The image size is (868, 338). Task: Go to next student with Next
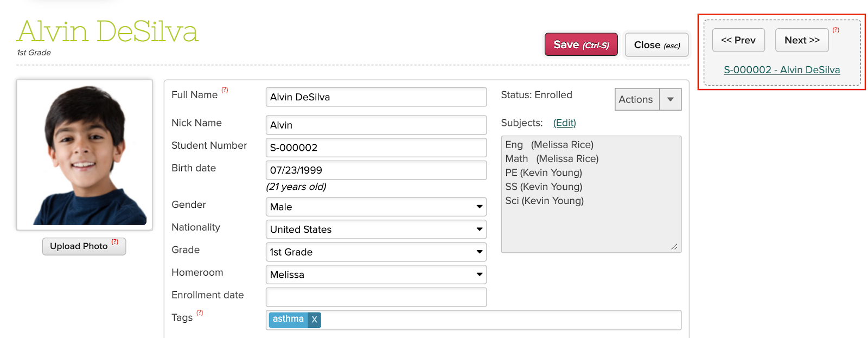(802, 40)
